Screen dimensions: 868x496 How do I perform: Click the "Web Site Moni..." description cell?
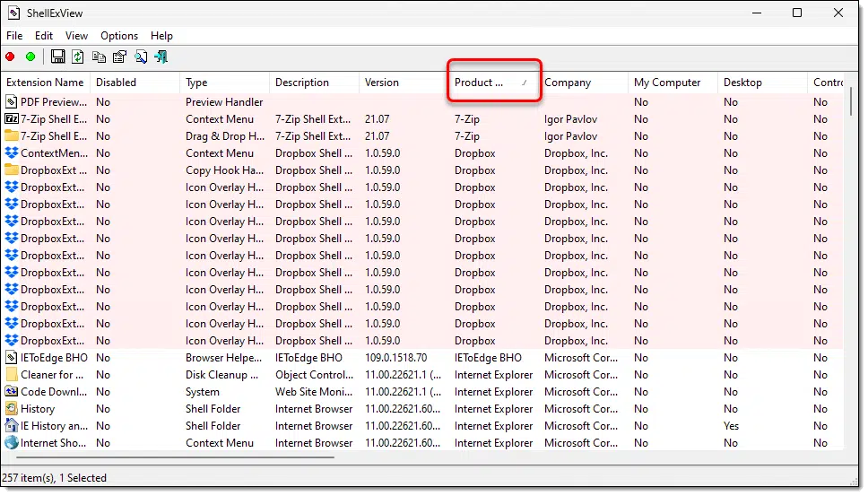tap(314, 392)
